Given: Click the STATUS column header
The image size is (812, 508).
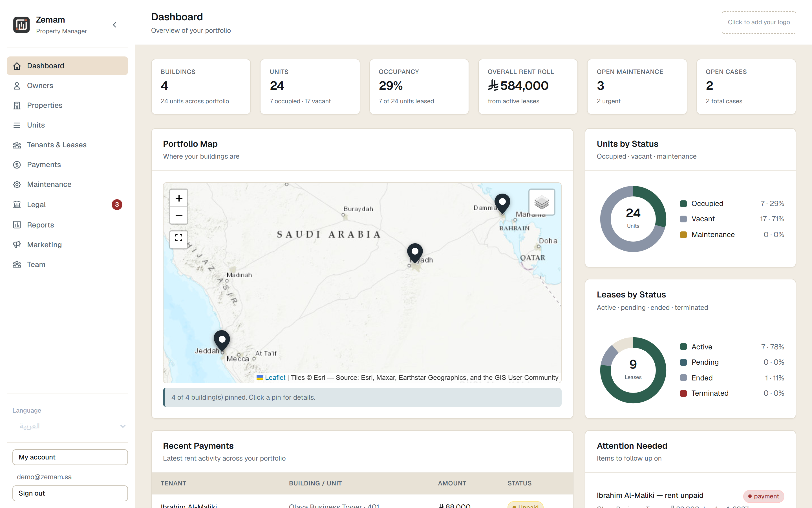Looking at the screenshot, I should pos(519,483).
